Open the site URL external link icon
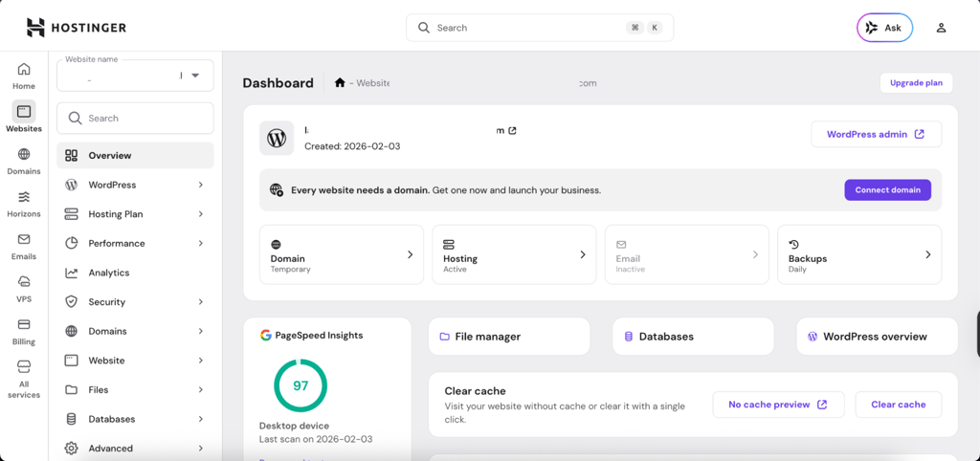The width and height of the screenshot is (980, 461). [x=513, y=131]
